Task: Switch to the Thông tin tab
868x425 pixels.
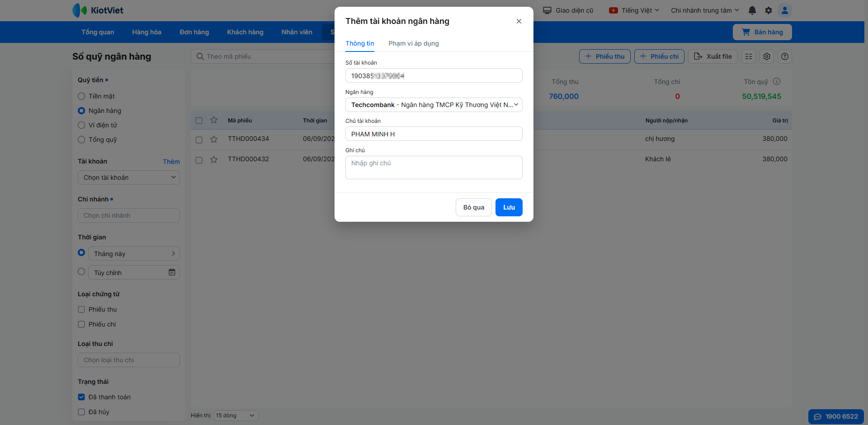Action: tap(360, 43)
